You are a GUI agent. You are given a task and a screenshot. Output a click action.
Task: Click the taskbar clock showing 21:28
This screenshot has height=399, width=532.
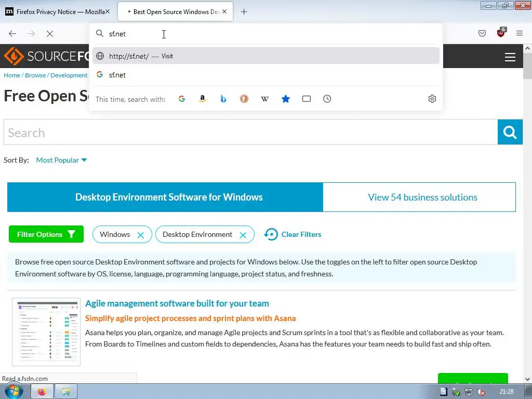click(x=506, y=392)
